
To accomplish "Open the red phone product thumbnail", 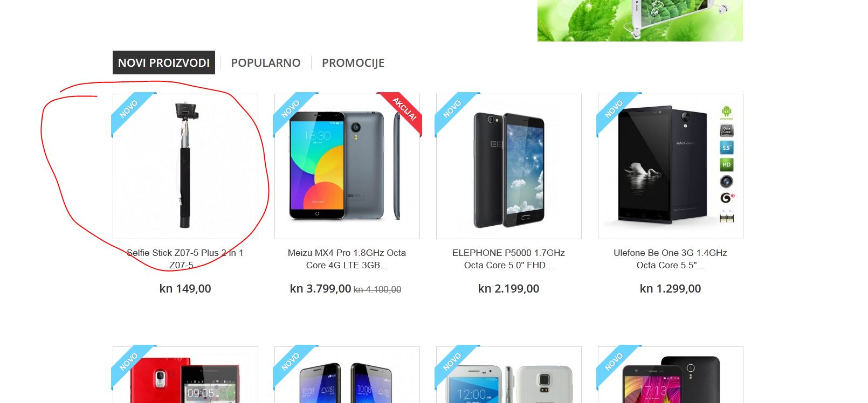I will [185, 375].
